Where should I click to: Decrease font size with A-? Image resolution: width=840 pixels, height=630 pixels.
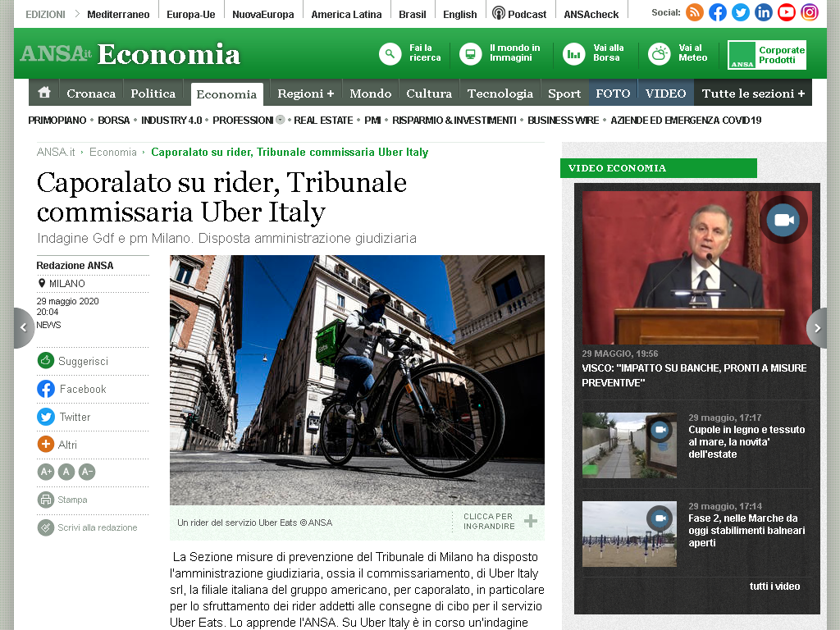click(87, 472)
